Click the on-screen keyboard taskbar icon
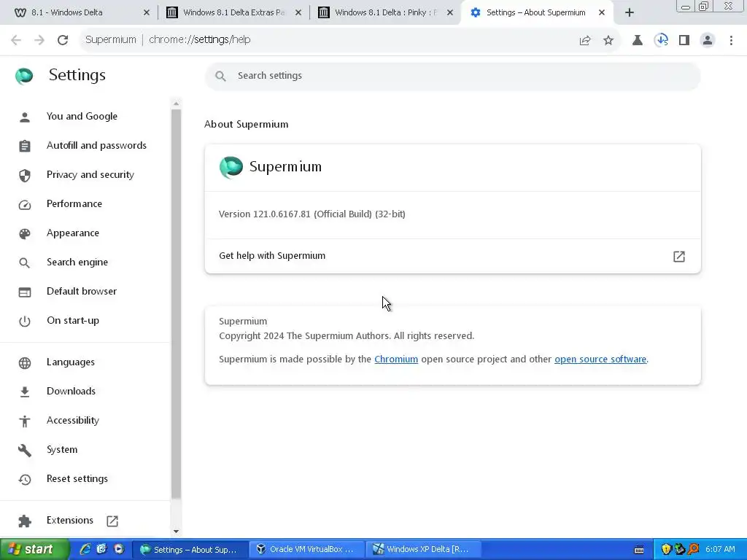The height and width of the screenshot is (560, 747). coord(639,550)
